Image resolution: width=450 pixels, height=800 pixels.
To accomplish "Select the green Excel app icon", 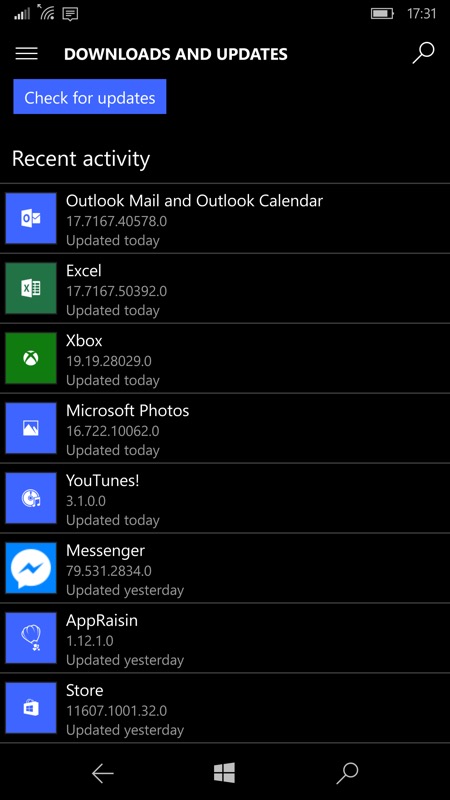I will pyautogui.click(x=31, y=288).
